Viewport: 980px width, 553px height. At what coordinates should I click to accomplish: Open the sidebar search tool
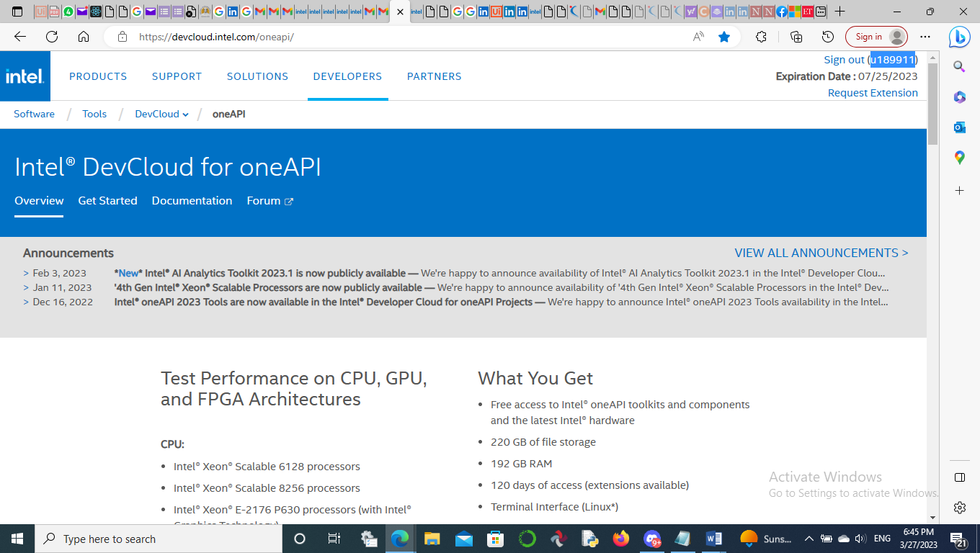[959, 66]
